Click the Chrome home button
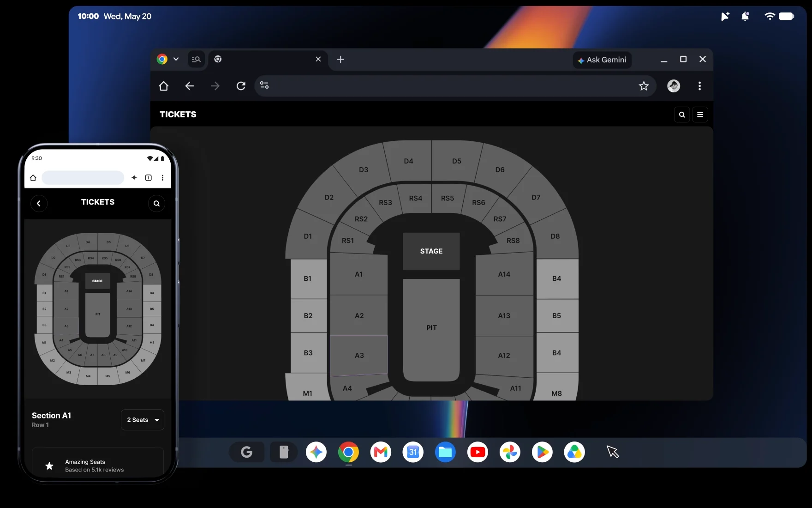812x508 pixels. (163, 86)
